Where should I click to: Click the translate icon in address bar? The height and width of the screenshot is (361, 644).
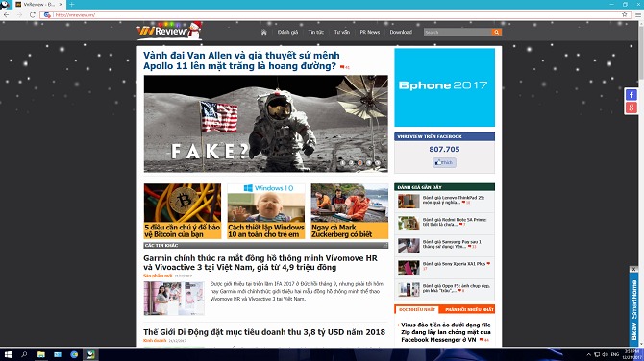pos(47,14)
